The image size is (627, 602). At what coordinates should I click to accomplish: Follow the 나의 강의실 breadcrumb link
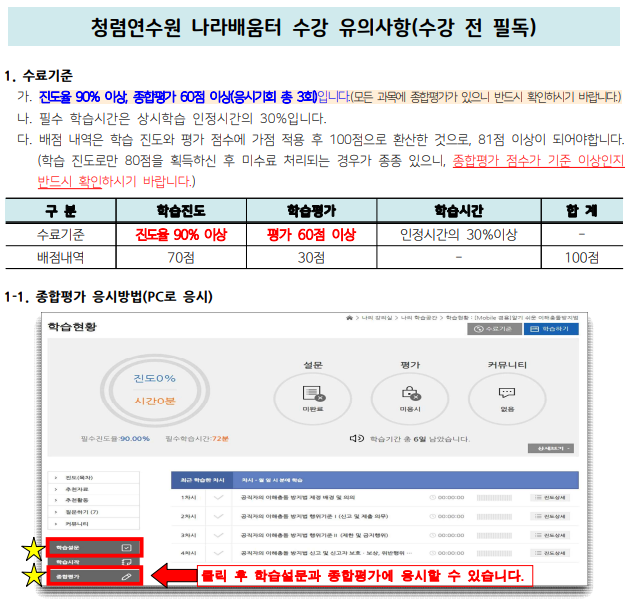pos(377,318)
